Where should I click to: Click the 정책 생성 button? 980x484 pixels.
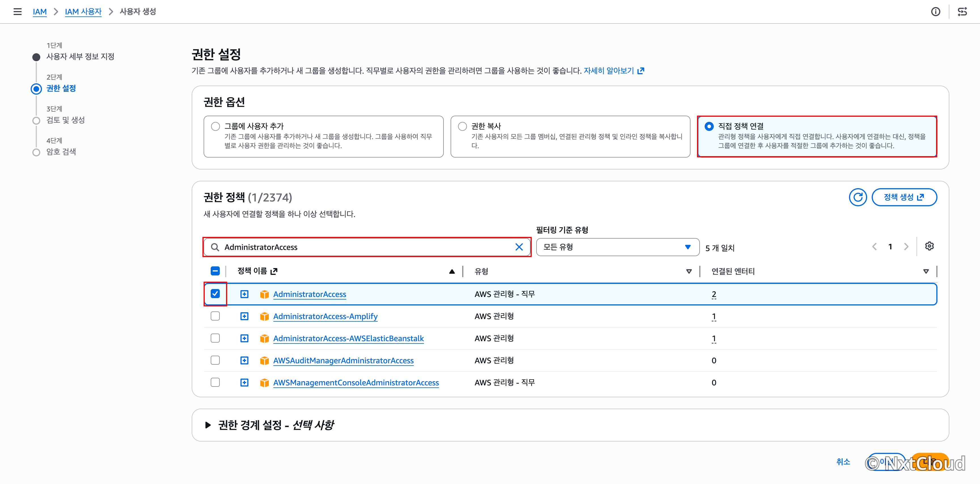tap(904, 197)
